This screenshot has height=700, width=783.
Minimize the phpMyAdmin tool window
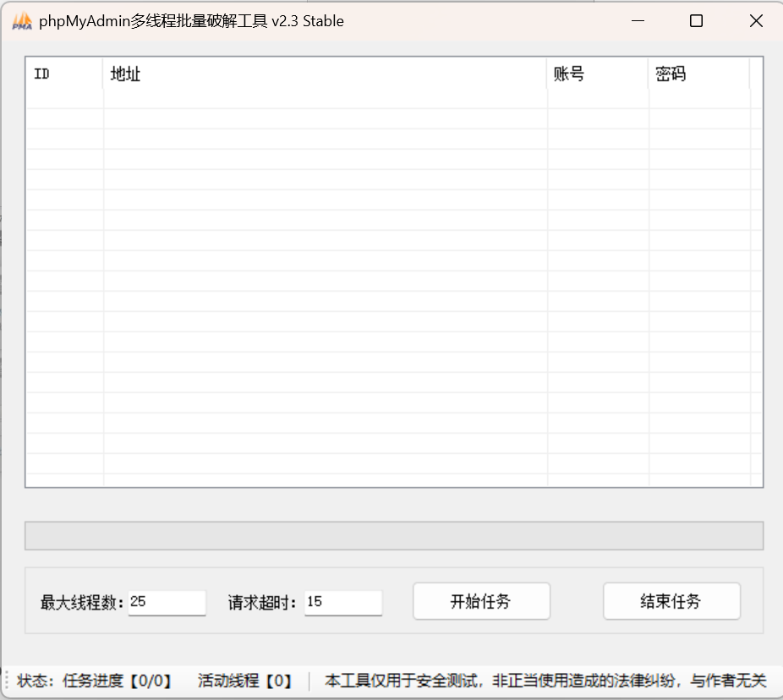coord(638,21)
